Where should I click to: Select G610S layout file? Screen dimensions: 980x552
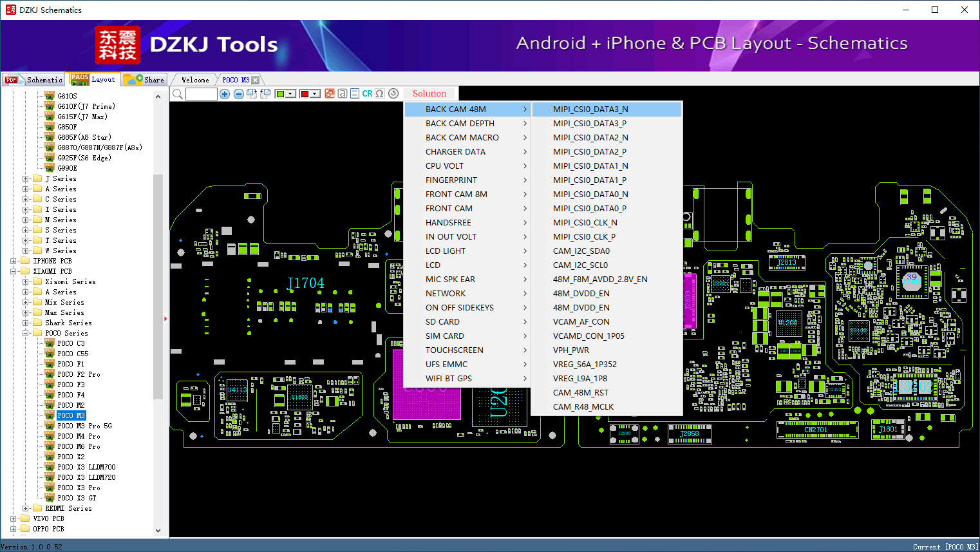67,97
